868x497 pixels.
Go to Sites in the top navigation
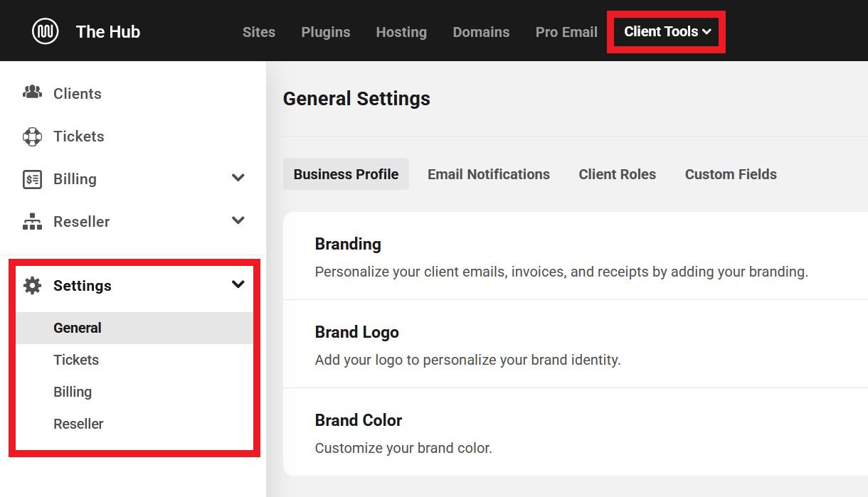tap(259, 32)
